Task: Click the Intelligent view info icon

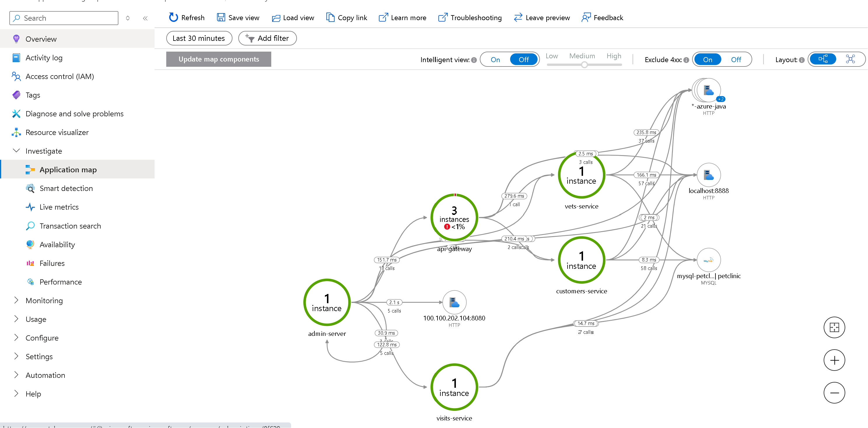Action: (x=474, y=60)
